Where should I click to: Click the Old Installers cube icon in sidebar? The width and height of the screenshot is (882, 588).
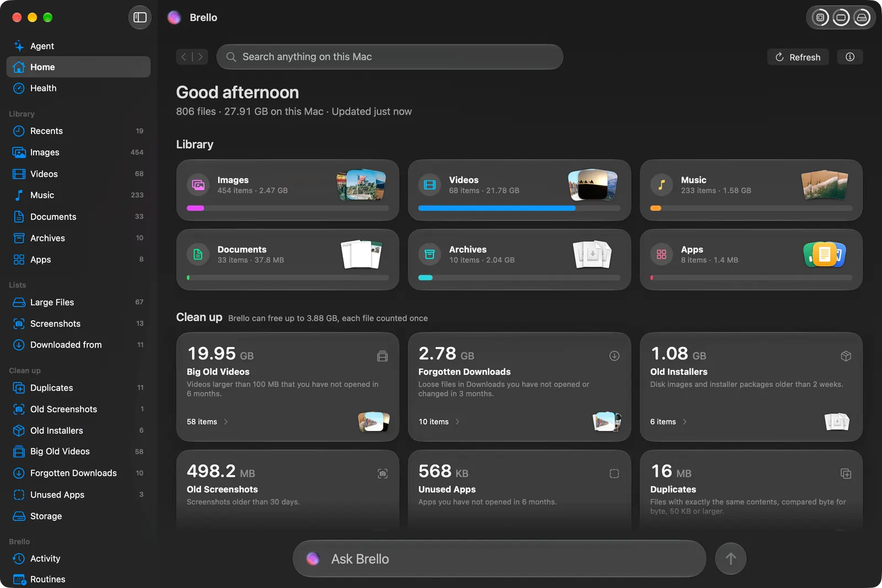[x=19, y=430]
